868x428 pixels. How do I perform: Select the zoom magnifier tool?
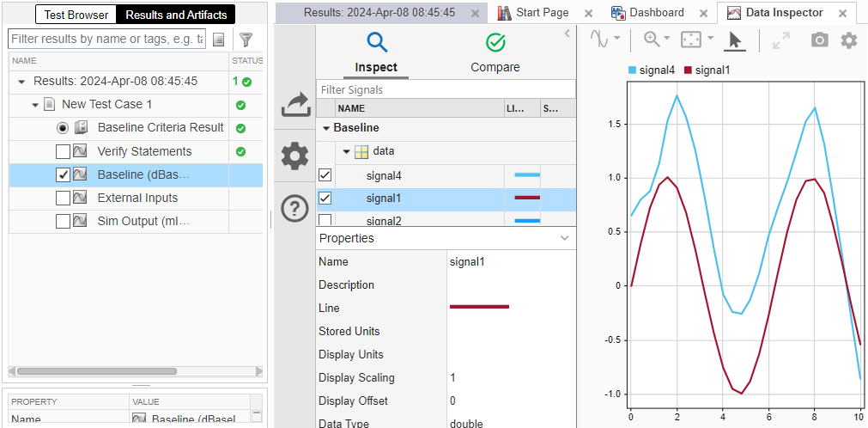pyautogui.click(x=652, y=40)
